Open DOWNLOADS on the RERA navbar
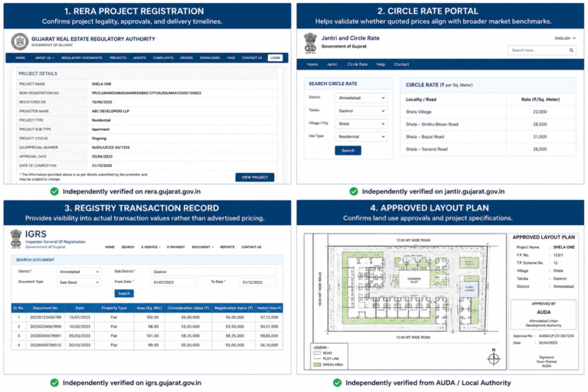 (210, 57)
